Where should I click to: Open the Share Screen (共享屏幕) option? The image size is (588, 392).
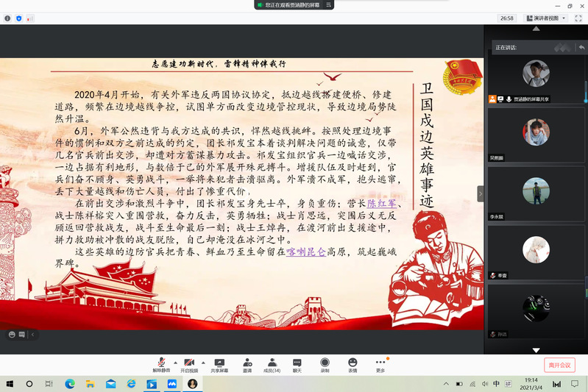pyautogui.click(x=219, y=363)
